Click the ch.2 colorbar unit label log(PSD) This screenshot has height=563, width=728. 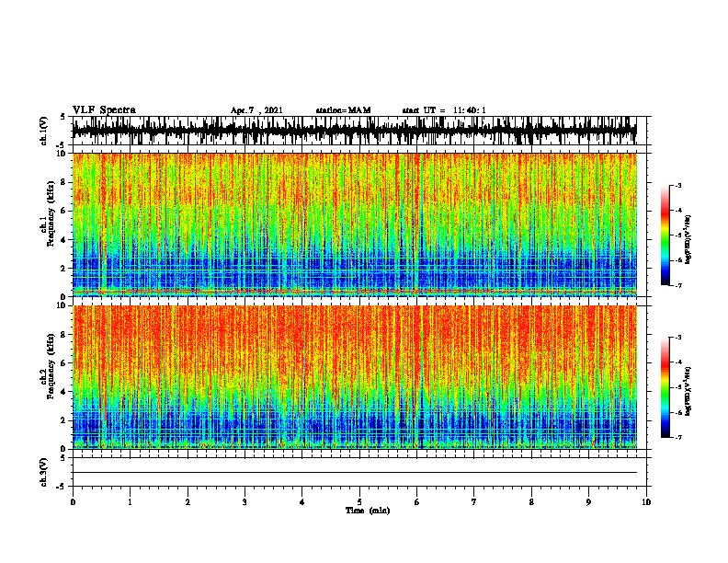[688, 391]
